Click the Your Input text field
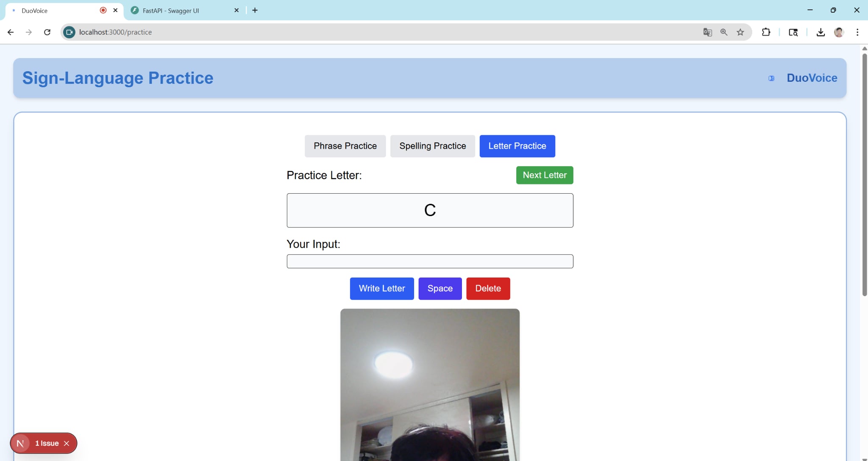This screenshot has width=868, height=461. click(x=430, y=261)
